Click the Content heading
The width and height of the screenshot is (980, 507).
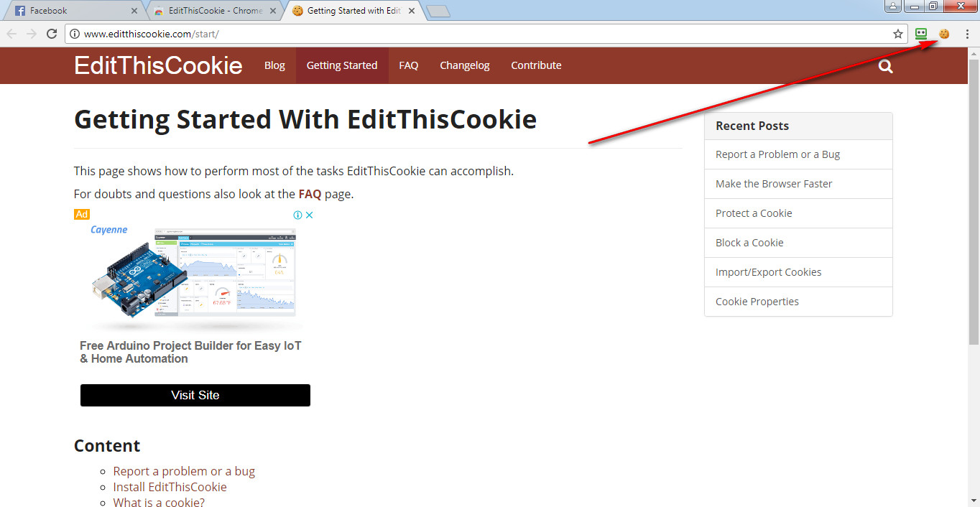coord(107,446)
